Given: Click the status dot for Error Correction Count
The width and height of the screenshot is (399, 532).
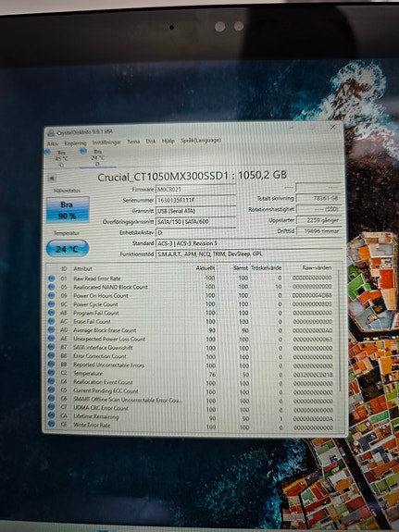Looking at the screenshot, I should coord(51,355).
